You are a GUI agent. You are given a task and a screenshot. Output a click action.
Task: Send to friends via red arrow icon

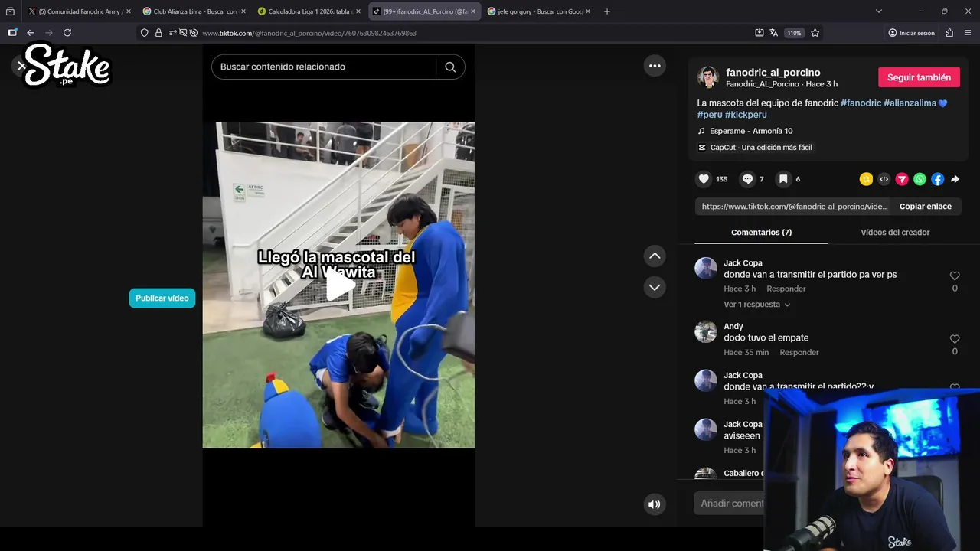902,179
